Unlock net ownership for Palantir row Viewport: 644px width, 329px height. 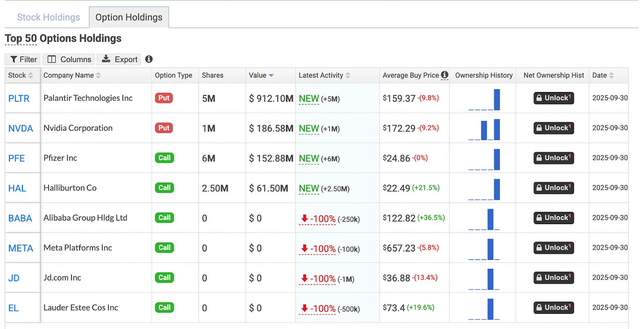pyautogui.click(x=554, y=98)
